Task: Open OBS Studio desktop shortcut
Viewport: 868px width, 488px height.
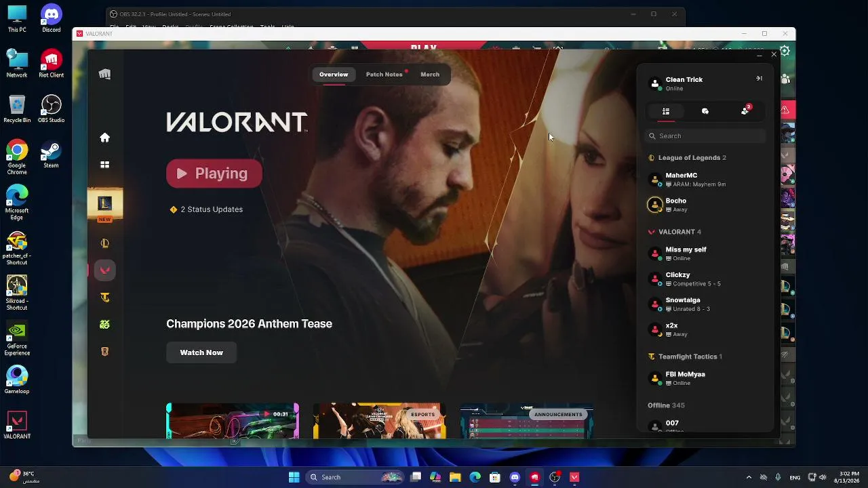Action: [x=52, y=109]
